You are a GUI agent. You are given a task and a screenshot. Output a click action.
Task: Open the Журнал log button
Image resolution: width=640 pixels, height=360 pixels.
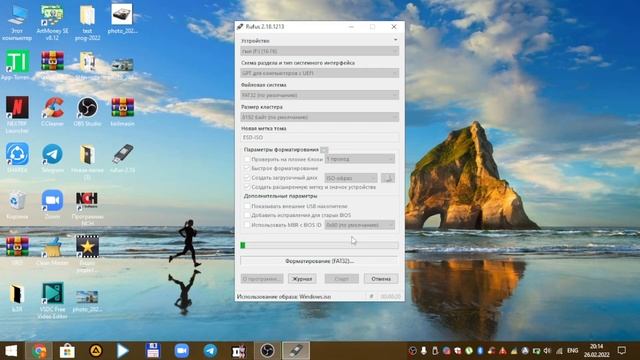tap(302, 279)
